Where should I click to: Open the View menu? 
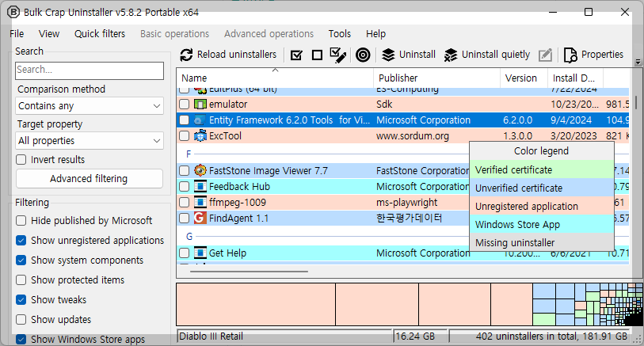(49, 34)
